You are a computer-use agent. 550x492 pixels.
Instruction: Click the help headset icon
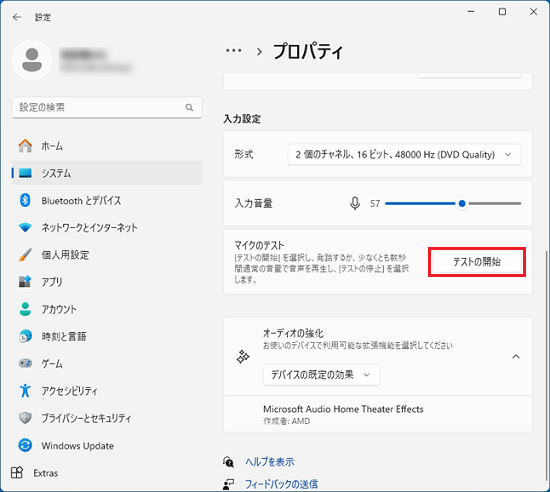[x=228, y=462]
